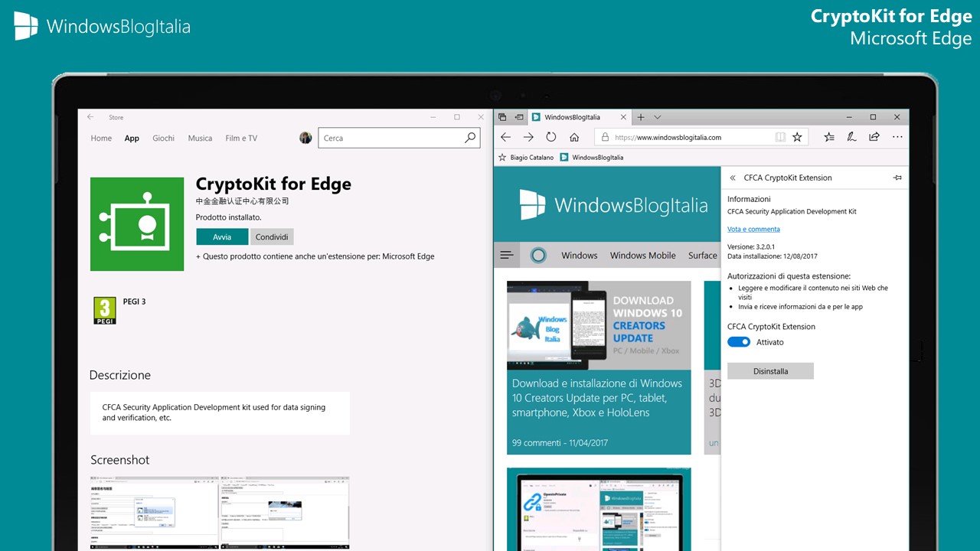Viewport: 980px width, 551px height.
Task: Click the Share icon in Edge toolbar
Action: [x=874, y=137]
